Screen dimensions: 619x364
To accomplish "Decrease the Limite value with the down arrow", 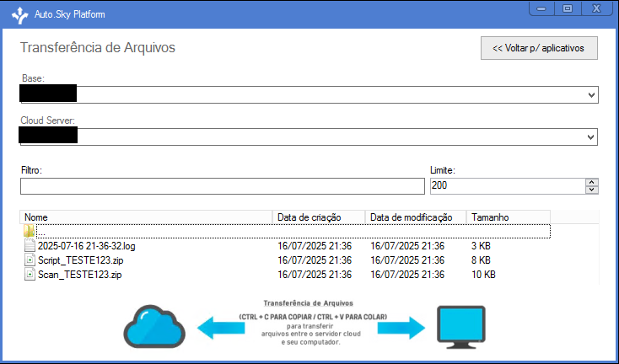I will [x=592, y=190].
